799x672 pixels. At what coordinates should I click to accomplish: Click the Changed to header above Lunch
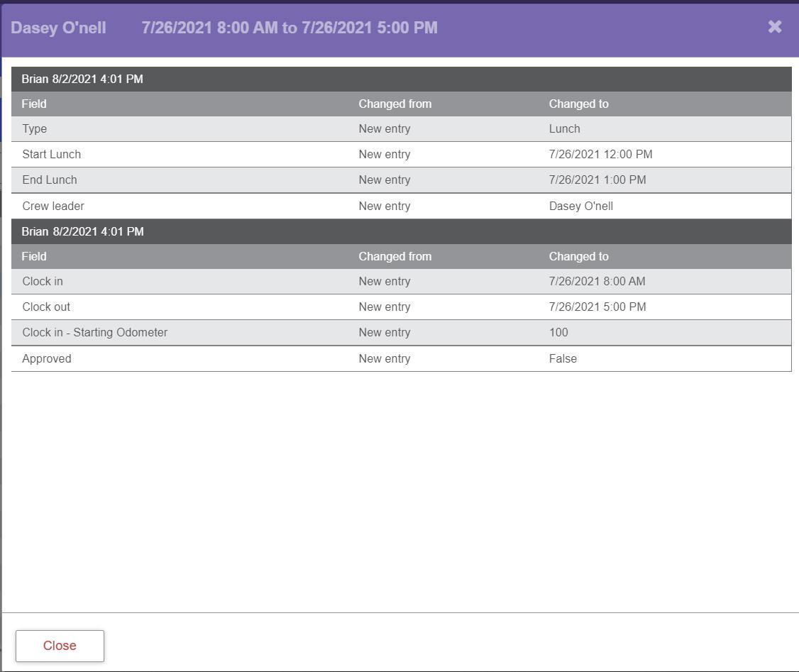pos(578,104)
